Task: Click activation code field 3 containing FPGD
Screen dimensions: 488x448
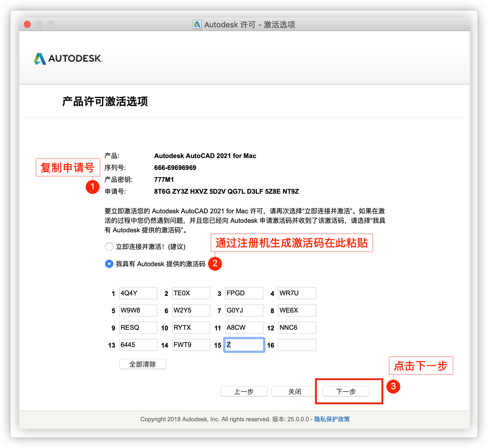Action: [244, 293]
